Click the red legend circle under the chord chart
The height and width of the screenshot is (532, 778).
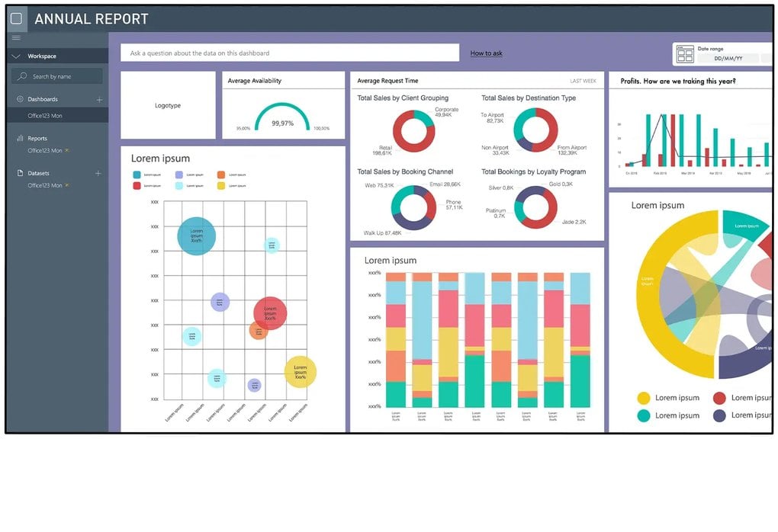pyautogui.click(x=719, y=398)
